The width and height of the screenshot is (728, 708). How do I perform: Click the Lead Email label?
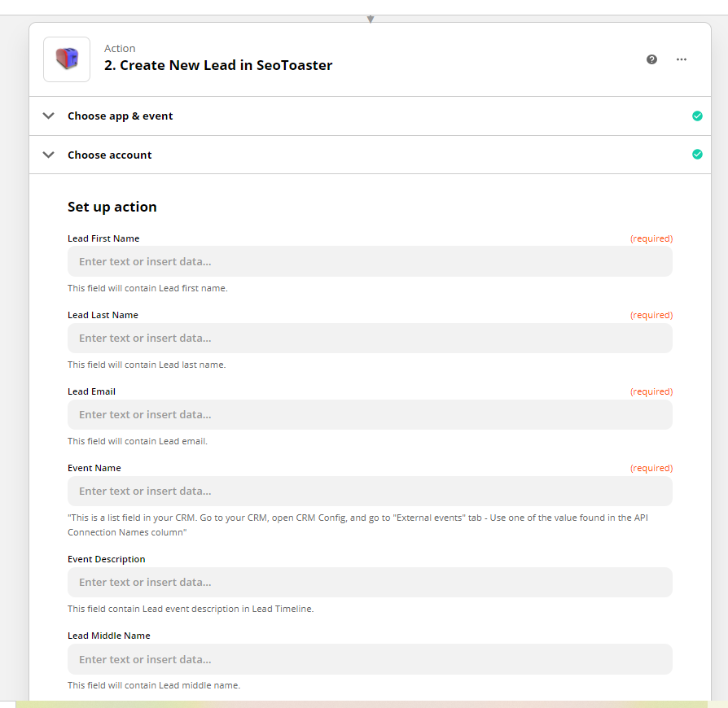[91, 391]
